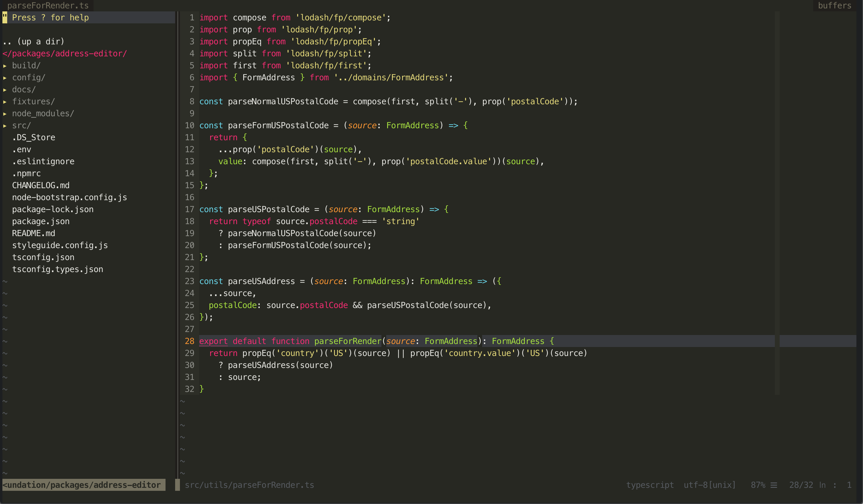Screen dimensions: 863x504
Task: Expand the src/ folder arrow
Action: coord(5,126)
